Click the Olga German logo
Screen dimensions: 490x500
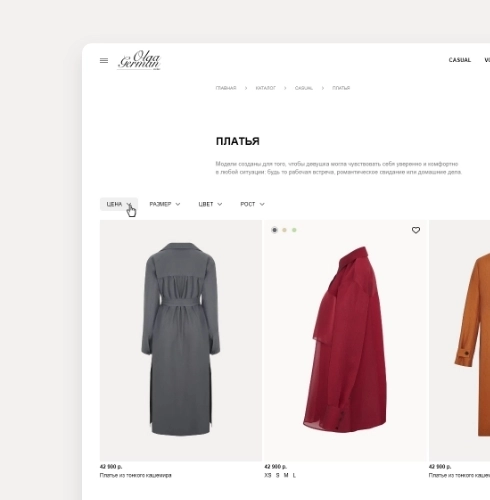click(139, 60)
